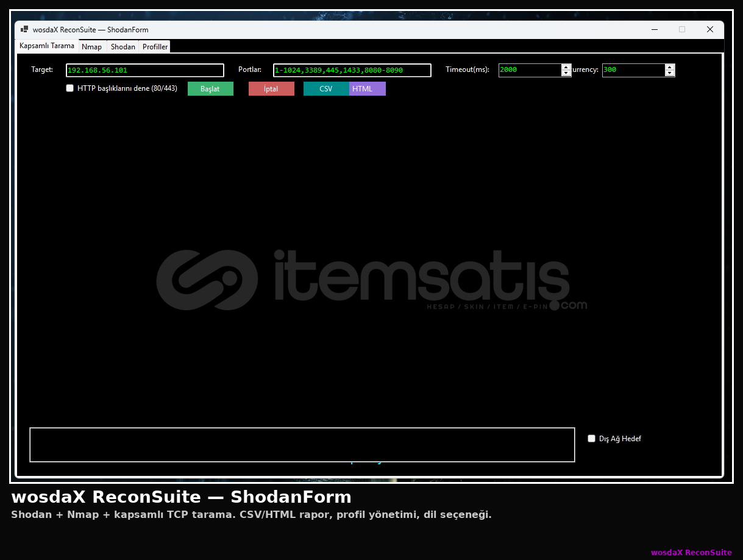Toggle the Dış Ağ Hedef checkbox
The image size is (743, 560).
591,438
